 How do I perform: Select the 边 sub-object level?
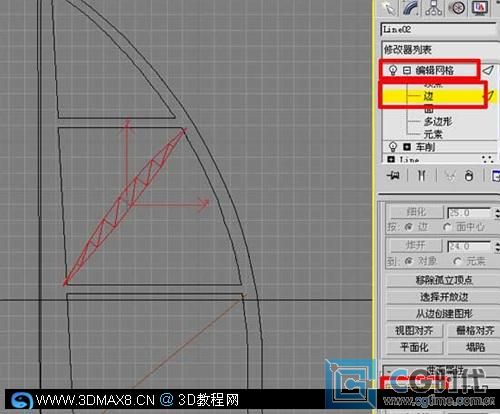tap(428, 96)
